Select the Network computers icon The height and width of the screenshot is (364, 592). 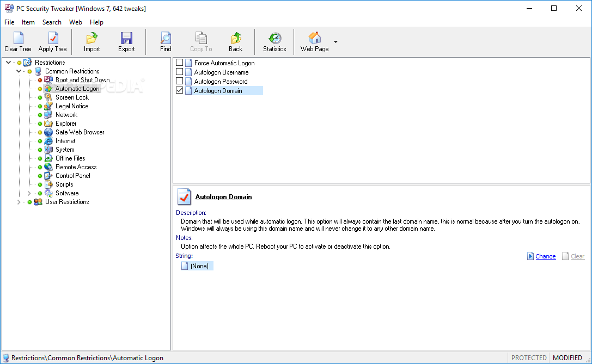48,115
